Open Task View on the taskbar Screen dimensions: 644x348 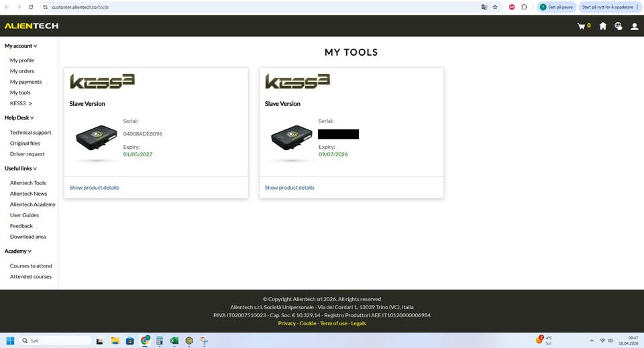pyautogui.click(x=99, y=341)
